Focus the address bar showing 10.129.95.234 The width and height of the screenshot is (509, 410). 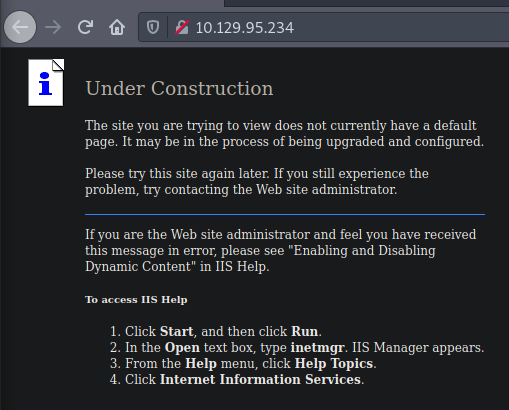click(323, 27)
